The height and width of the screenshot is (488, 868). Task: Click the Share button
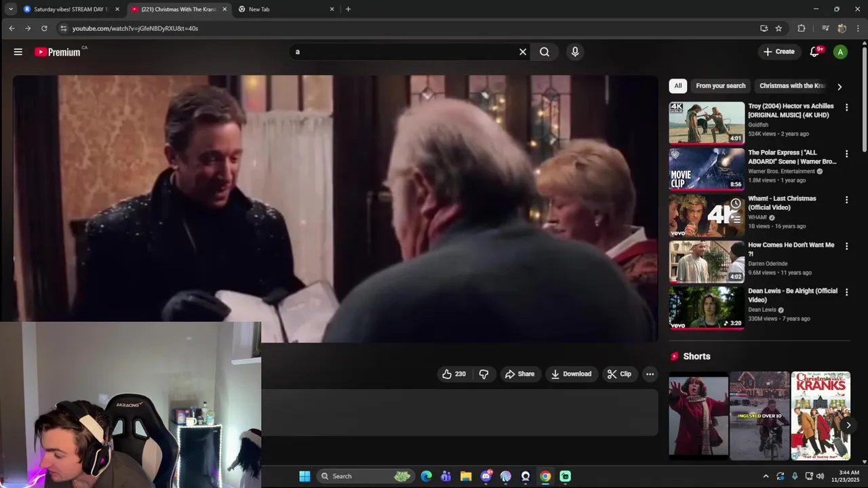click(x=519, y=374)
